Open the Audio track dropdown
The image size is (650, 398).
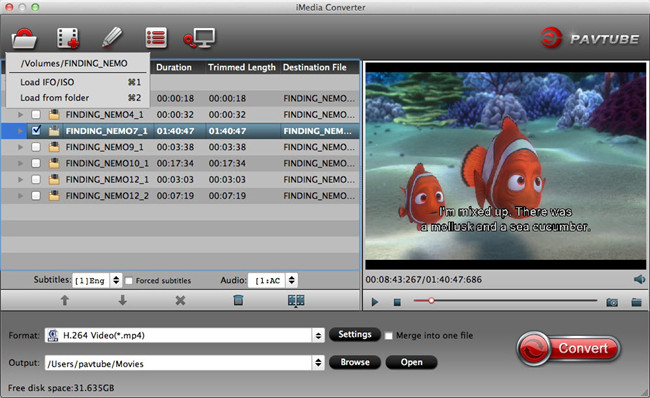(x=273, y=280)
